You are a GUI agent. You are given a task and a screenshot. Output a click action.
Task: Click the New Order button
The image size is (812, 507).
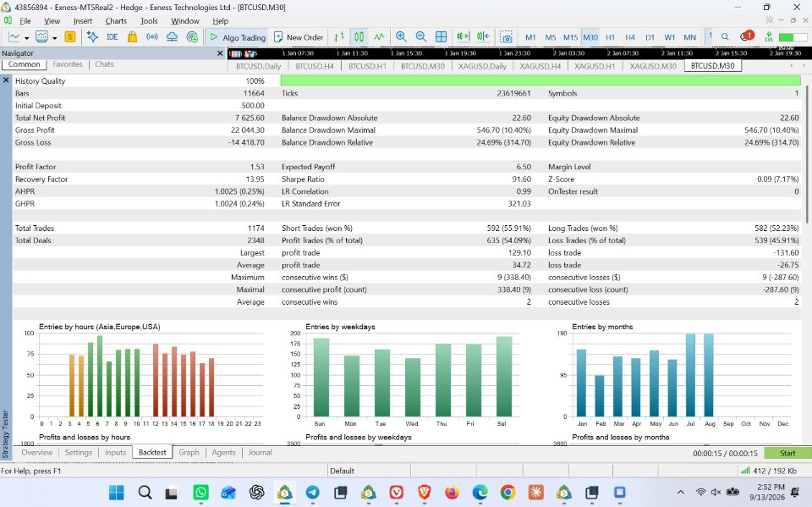pyautogui.click(x=299, y=37)
